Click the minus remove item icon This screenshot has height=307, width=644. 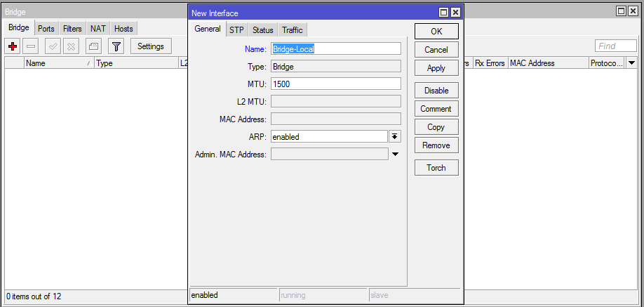click(32, 46)
